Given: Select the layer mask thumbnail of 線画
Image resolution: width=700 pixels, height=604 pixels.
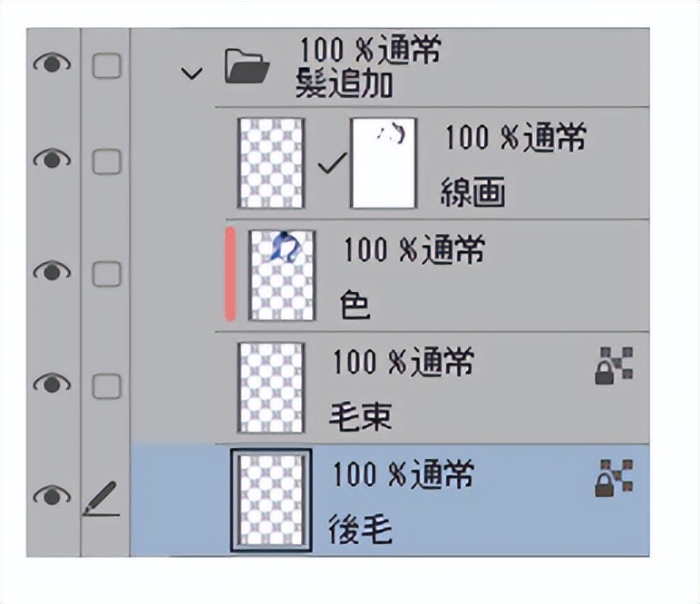Looking at the screenshot, I should 384,163.
